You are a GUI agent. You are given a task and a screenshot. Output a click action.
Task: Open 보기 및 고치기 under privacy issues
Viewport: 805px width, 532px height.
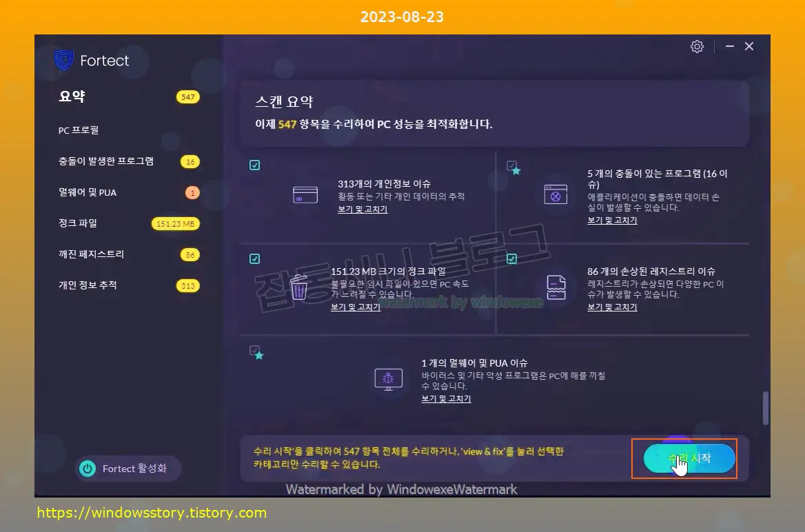pyautogui.click(x=363, y=209)
